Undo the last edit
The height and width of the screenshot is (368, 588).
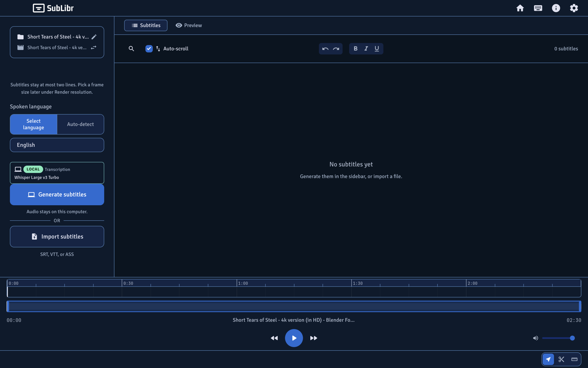(325, 49)
